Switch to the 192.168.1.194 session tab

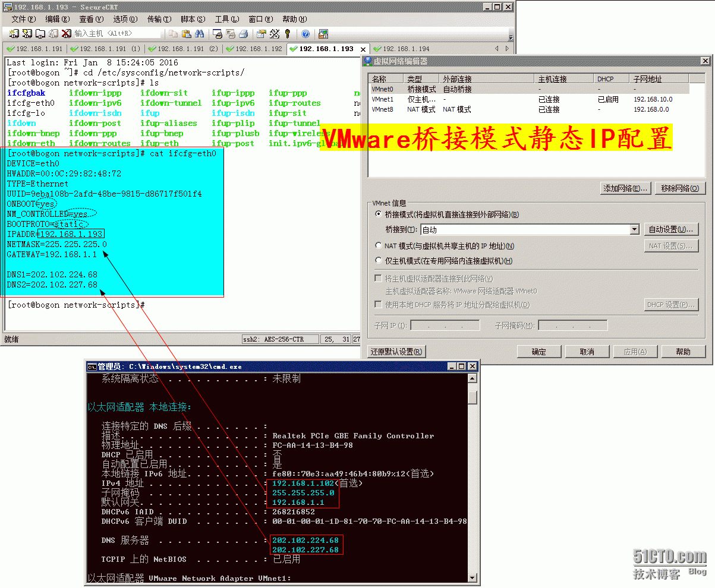click(x=402, y=49)
